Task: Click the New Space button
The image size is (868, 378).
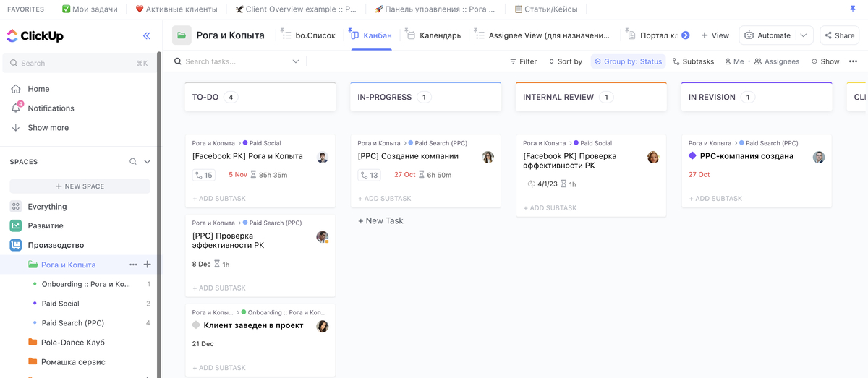Action: click(80, 186)
